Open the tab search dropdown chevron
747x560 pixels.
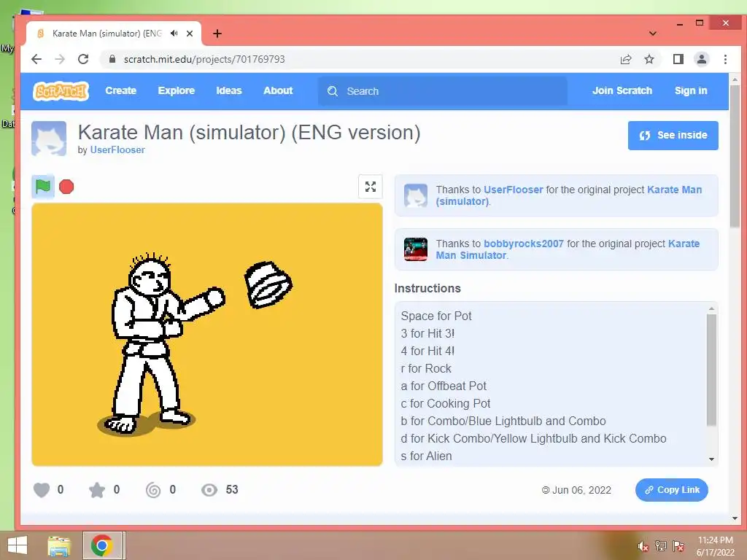pos(653,34)
